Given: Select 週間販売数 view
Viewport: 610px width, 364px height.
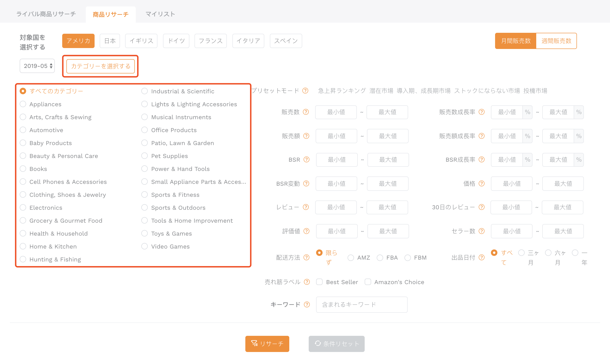Looking at the screenshot, I should [x=556, y=41].
